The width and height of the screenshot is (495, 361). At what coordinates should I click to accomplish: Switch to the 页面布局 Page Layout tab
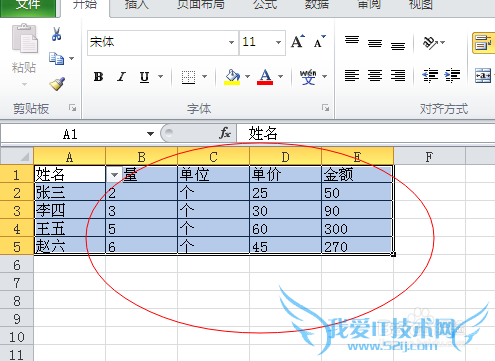click(x=200, y=5)
